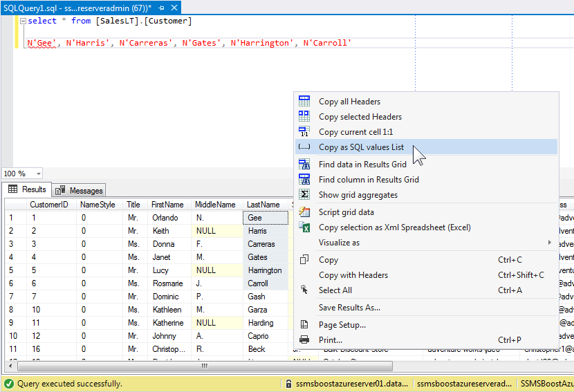The image size is (574, 392).
Task: Choose Save Results As...
Action: click(426, 308)
